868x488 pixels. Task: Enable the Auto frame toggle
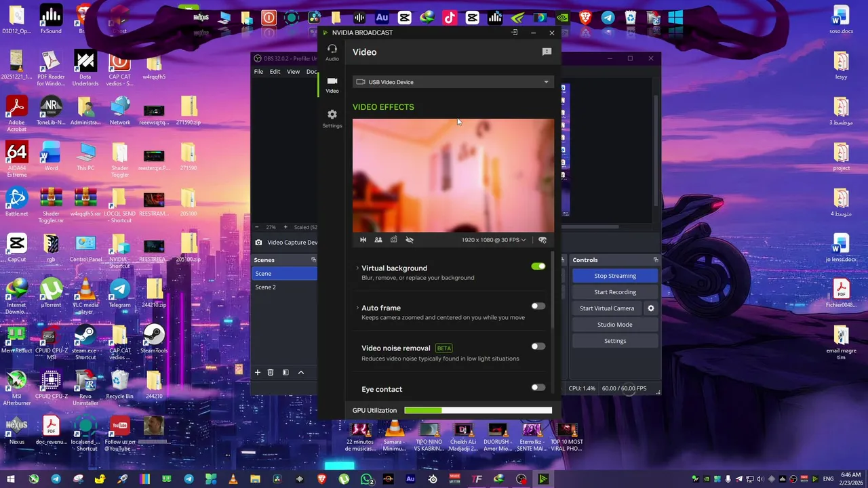(x=538, y=306)
